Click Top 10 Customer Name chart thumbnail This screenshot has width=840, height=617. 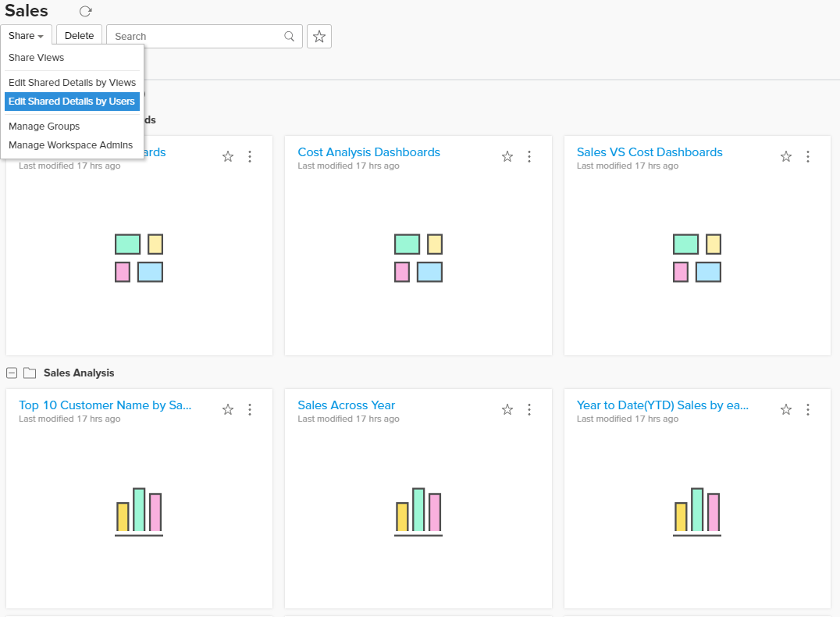(x=139, y=512)
